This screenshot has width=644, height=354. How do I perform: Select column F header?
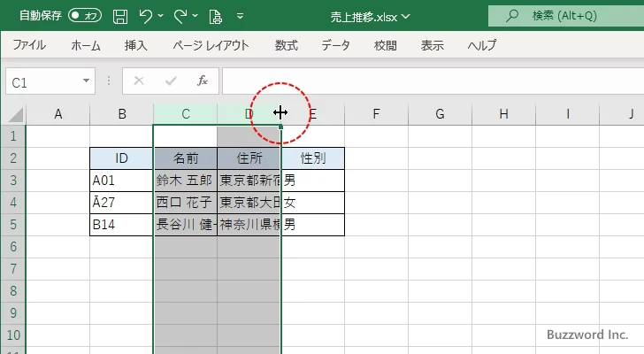(x=376, y=114)
